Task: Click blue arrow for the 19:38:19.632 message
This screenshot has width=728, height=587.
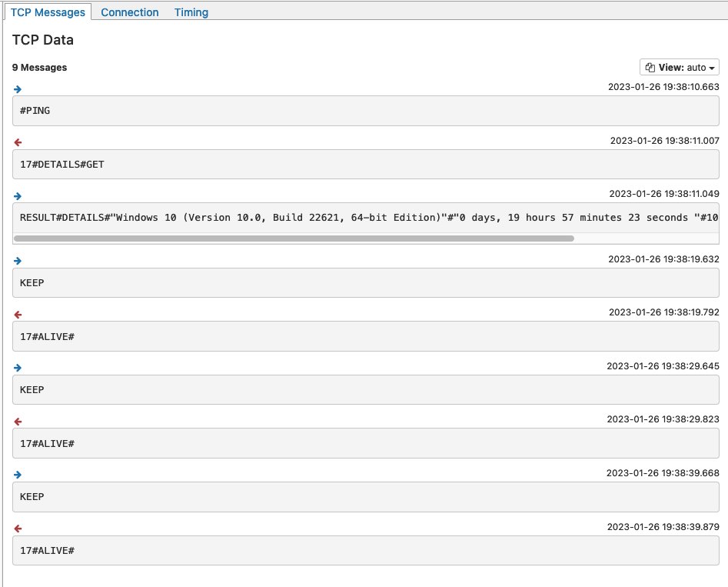Action: [18, 261]
